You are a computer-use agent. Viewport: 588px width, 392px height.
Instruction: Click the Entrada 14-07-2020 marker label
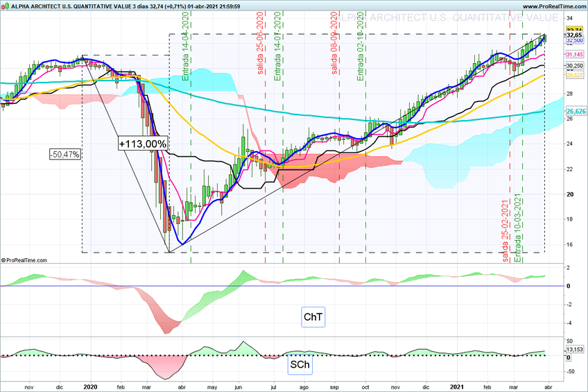tap(277, 46)
